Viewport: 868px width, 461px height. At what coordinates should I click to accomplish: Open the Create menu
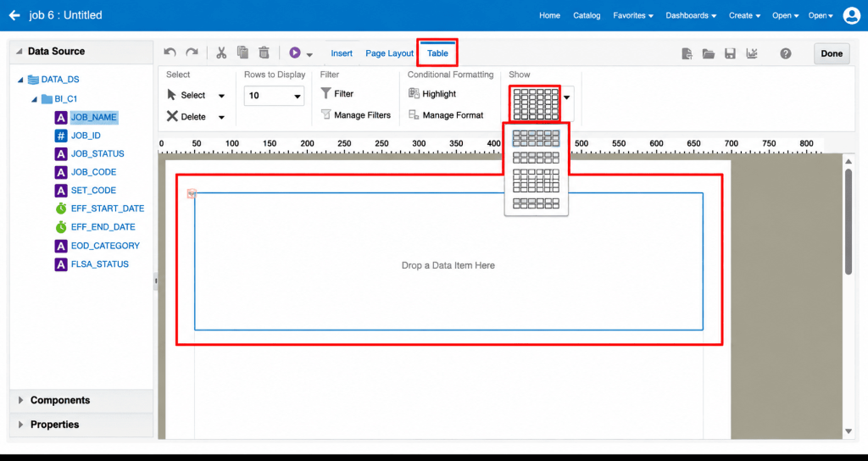click(x=744, y=15)
